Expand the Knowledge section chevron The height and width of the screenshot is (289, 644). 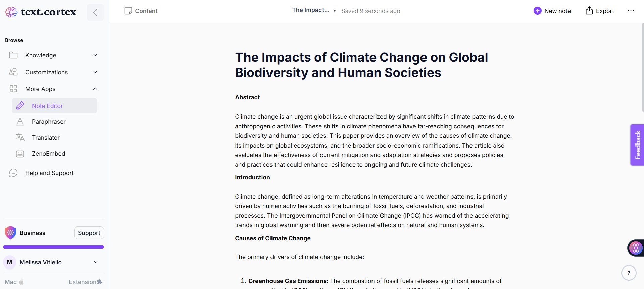95,55
